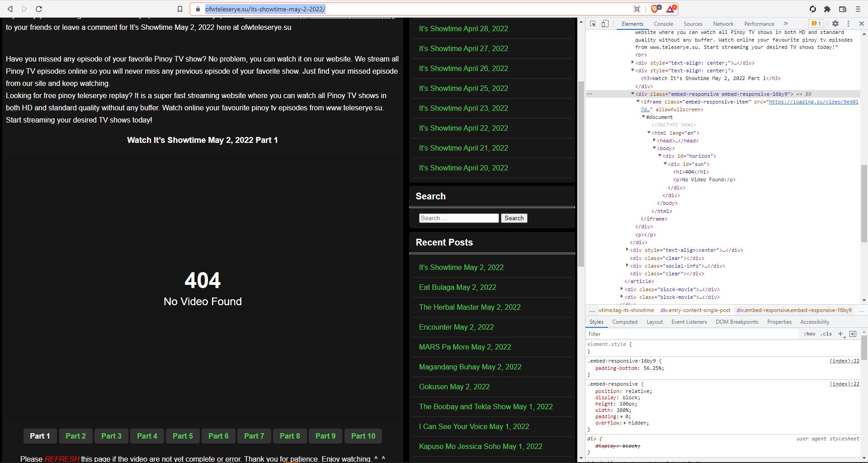The height and width of the screenshot is (463, 868).
Task: Select the Part 5 video button
Action: coord(183,436)
